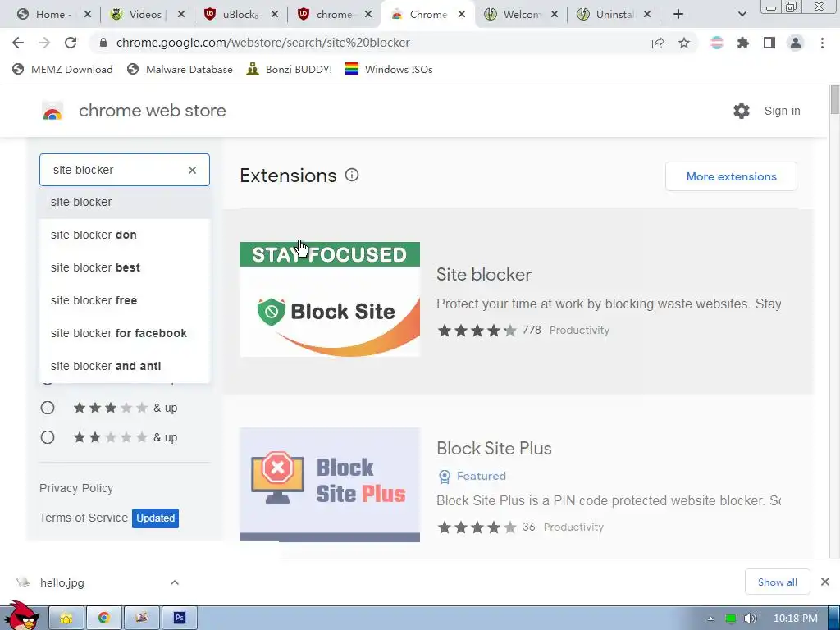The image size is (840, 630).
Task: Open Bonzi BUDDY! bookmark
Action: (x=290, y=69)
